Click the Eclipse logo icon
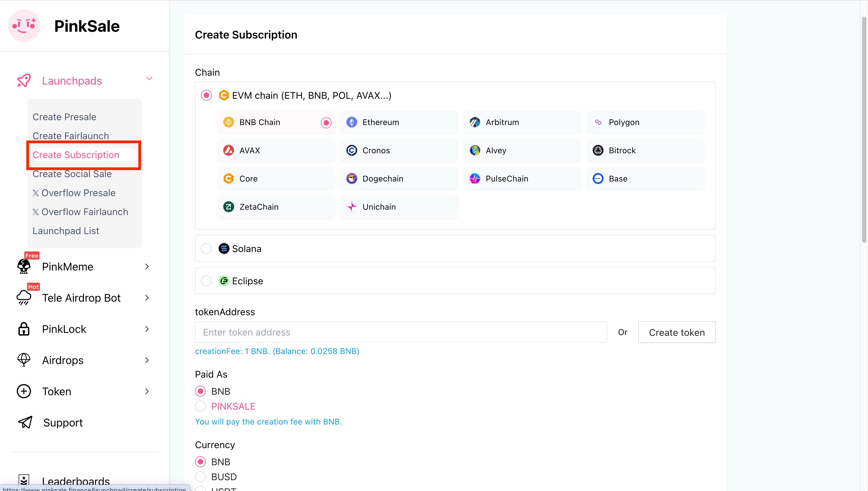The image size is (868, 491). tap(224, 280)
